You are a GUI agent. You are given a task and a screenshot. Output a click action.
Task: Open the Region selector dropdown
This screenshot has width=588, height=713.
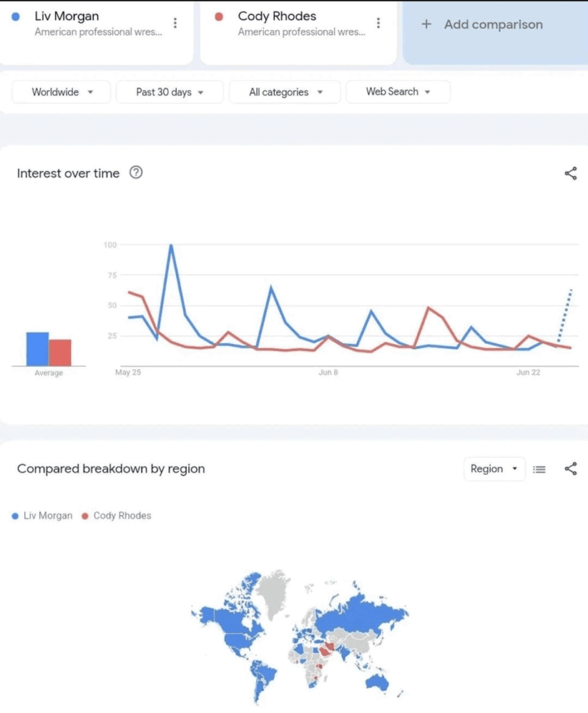[x=494, y=469]
